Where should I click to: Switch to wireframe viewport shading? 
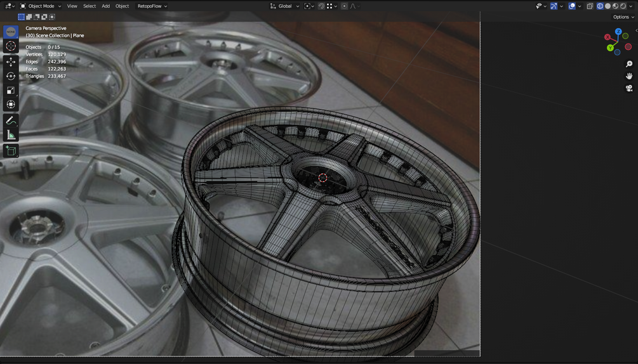[600, 6]
